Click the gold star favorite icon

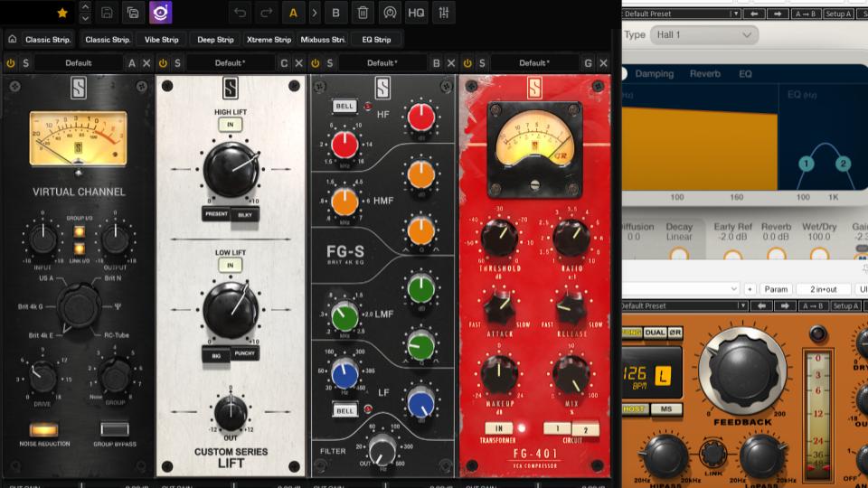tap(62, 13)
